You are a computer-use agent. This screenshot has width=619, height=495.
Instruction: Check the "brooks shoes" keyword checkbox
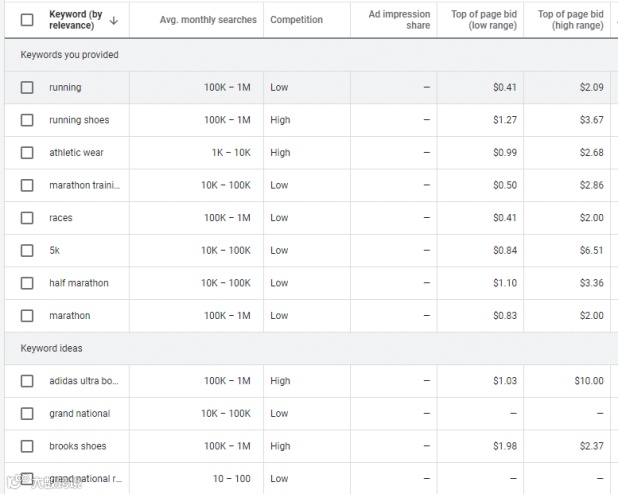[27, 446]
